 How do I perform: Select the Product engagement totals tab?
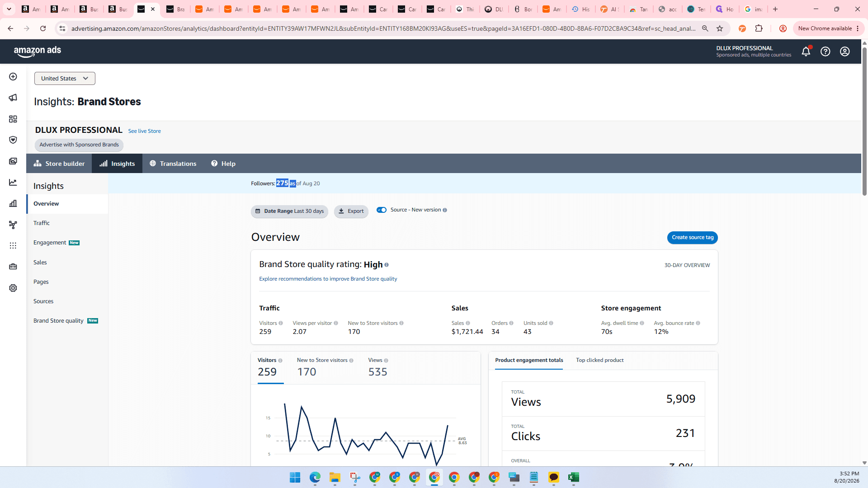[529, 361]
